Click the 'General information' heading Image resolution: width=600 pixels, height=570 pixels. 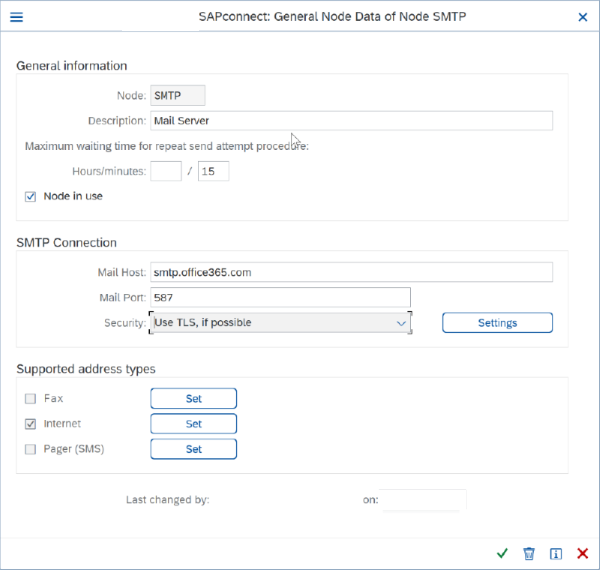coord(72,66)
